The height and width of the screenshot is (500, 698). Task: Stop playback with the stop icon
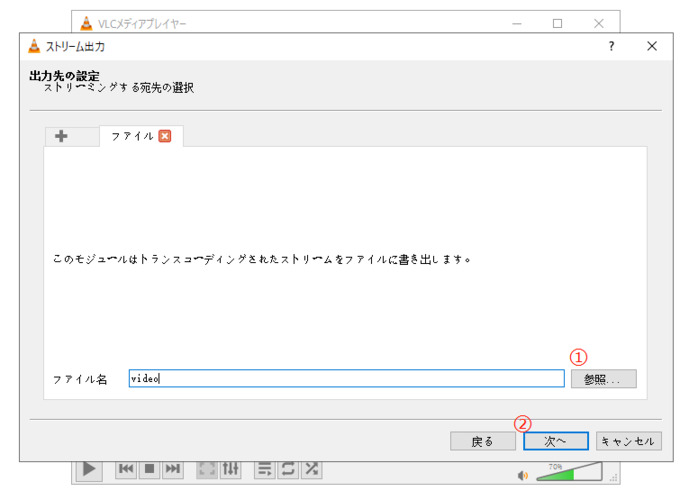pyautogui.click(x=150, y=469)
